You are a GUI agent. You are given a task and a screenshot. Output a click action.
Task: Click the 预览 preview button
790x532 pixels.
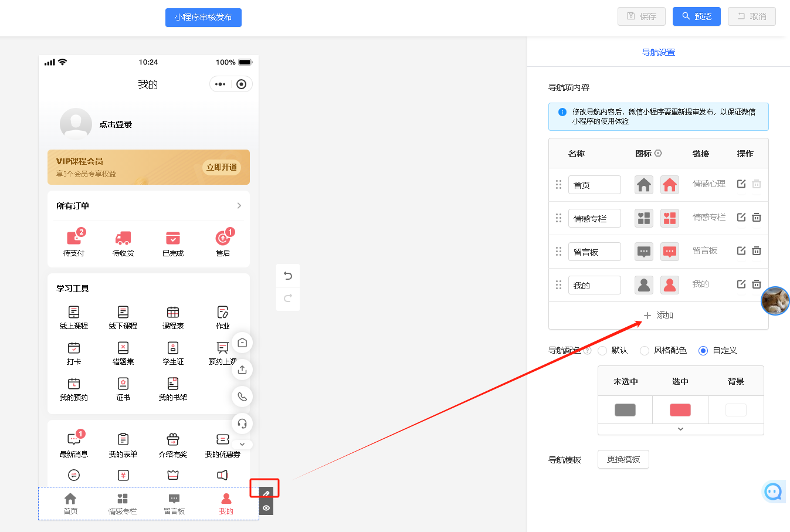click(x=697, y=16)
